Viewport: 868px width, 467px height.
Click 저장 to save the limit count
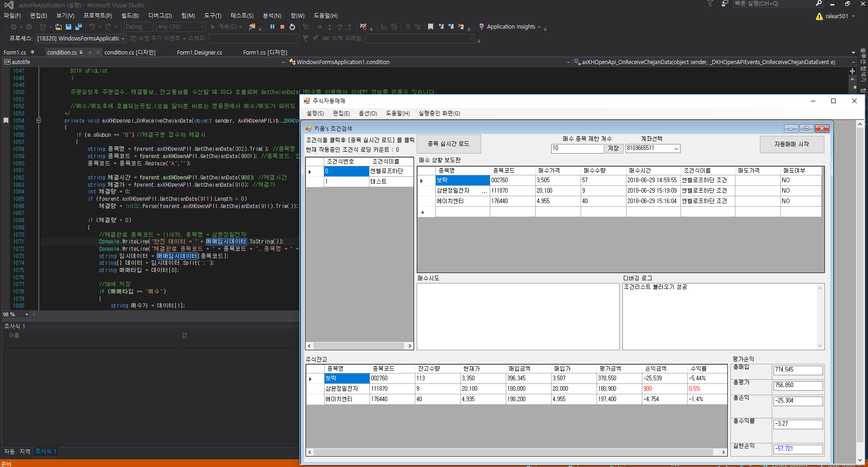pyautogui.click(x=614, y=149)
